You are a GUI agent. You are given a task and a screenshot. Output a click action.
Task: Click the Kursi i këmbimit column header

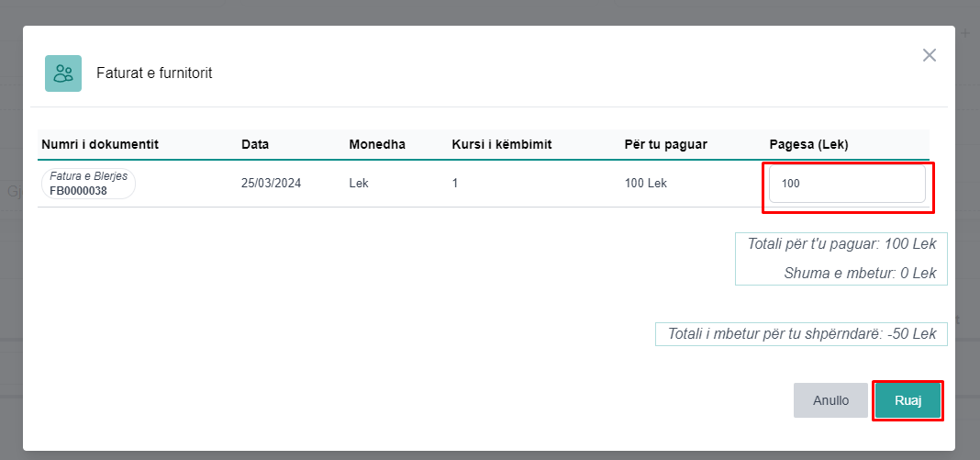[501, 145]
